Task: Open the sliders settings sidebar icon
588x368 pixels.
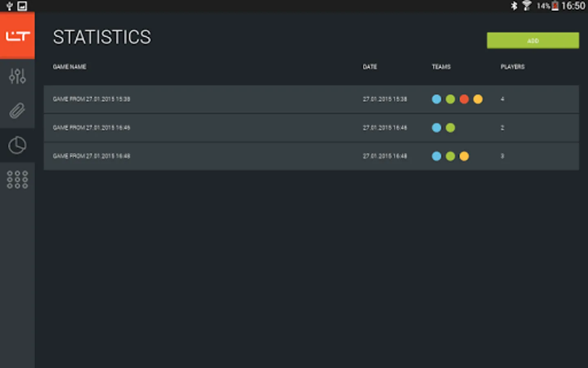Action: (x=17, y=76)
